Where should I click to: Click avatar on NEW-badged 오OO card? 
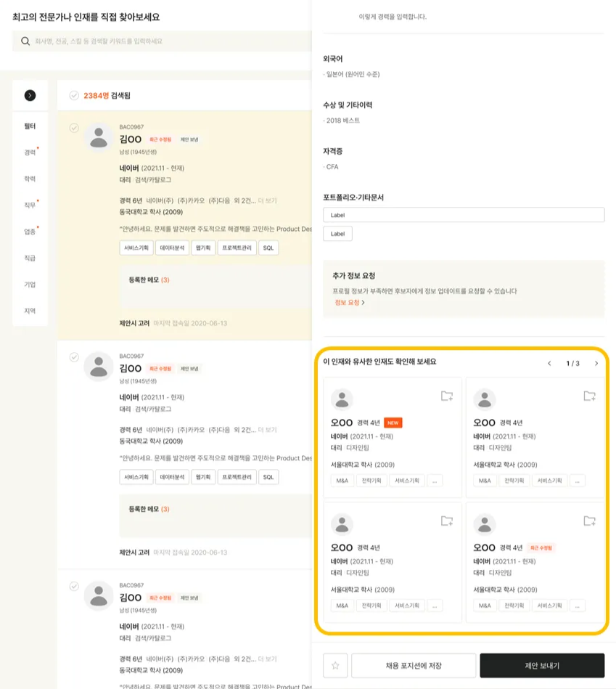point(342,399)
